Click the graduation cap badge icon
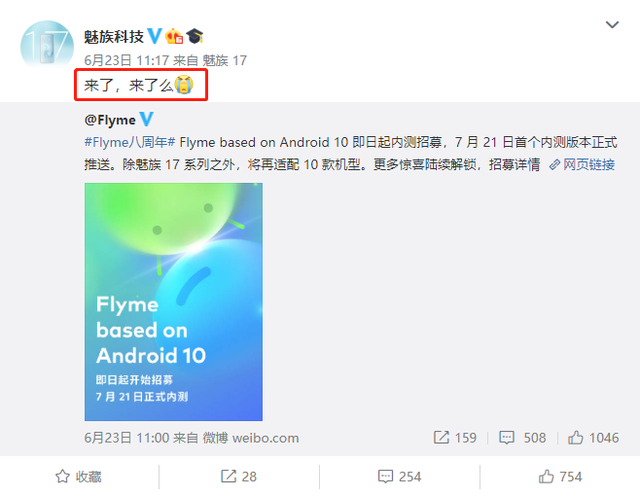The width and height of the screenshot is (640, 496). tap(195, 36)
